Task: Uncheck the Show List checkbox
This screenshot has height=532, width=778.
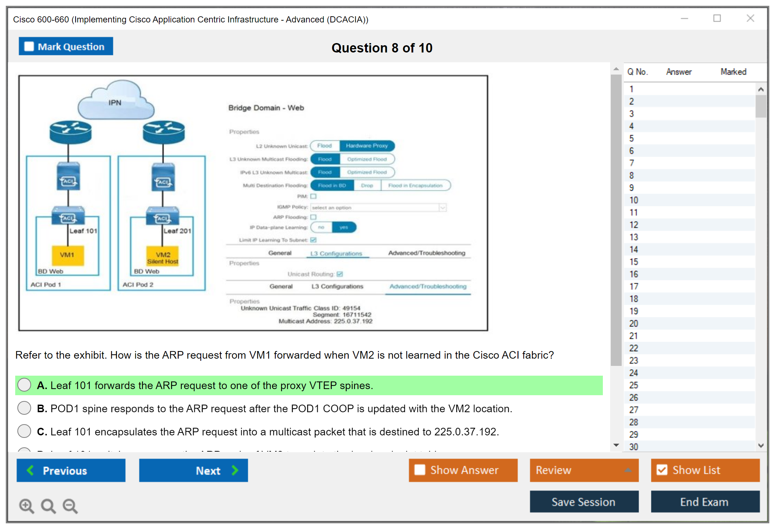Action: 662,470
